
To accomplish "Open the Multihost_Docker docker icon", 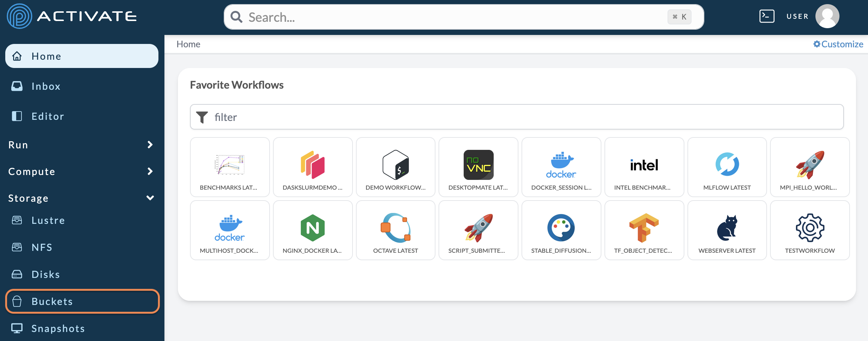I will click(x=230, y=228).
